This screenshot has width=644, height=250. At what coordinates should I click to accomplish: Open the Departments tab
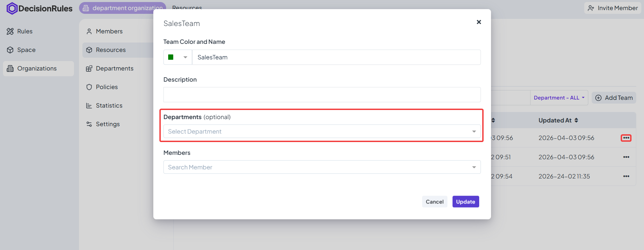pyautogui.click(x=114, y=68)
